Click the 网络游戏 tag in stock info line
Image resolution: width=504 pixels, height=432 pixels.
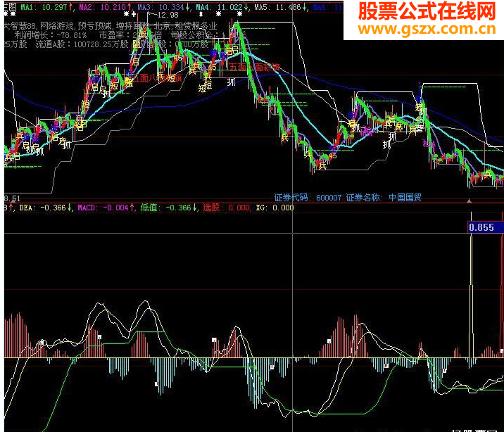click(x=57, y=26)
